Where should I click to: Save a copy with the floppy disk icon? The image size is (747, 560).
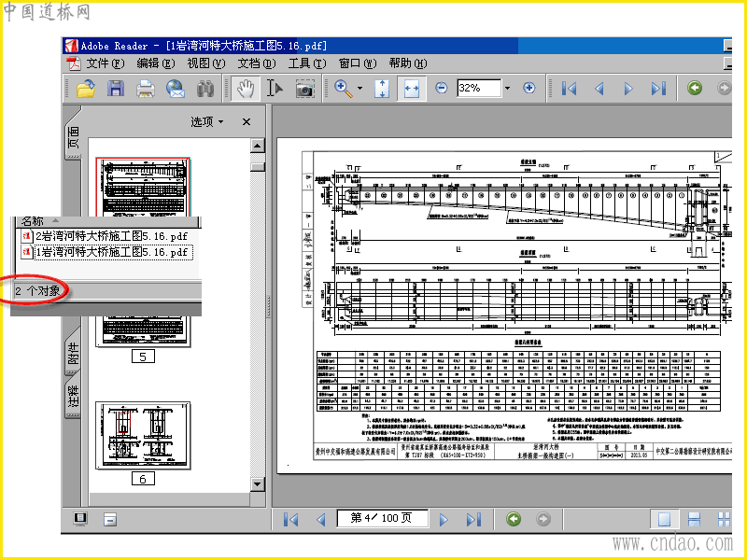tap(116, 89)
